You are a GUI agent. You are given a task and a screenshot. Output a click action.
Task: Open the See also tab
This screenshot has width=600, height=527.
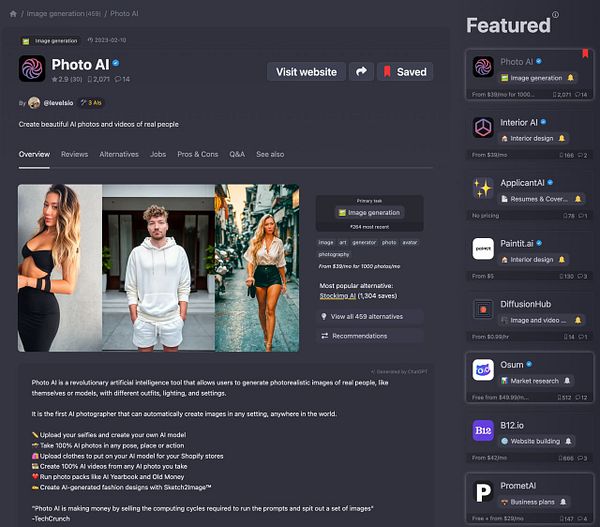click(x=270, y=154)
